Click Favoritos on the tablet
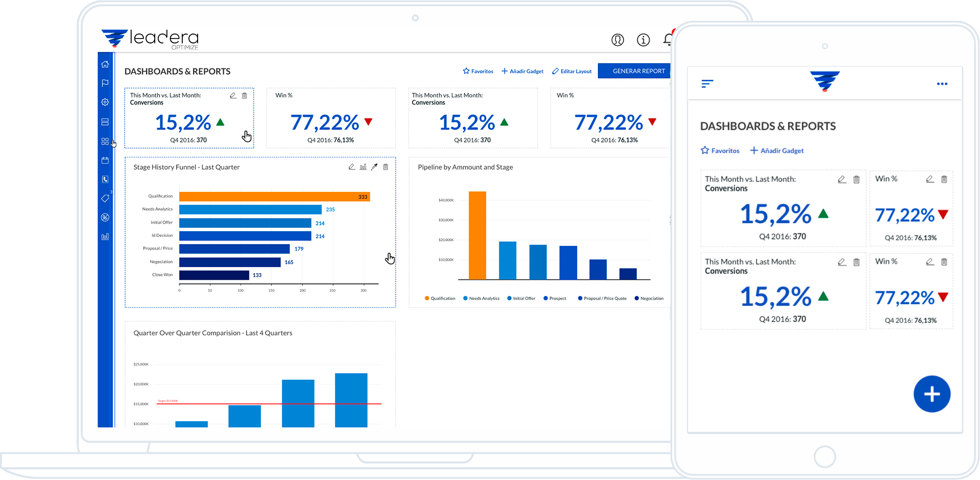This screenshot has height=480, width=980. pos(720,151)
